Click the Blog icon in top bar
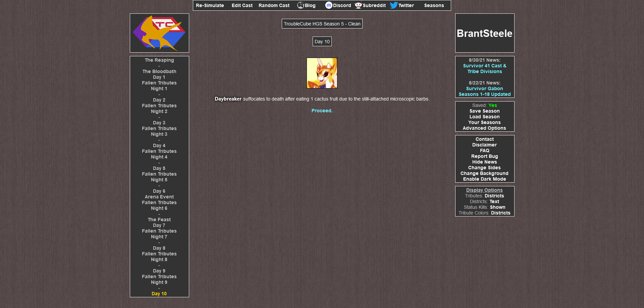Image resolution: width=644 pixels, height=308 pixels. click(x=301, y=5)
